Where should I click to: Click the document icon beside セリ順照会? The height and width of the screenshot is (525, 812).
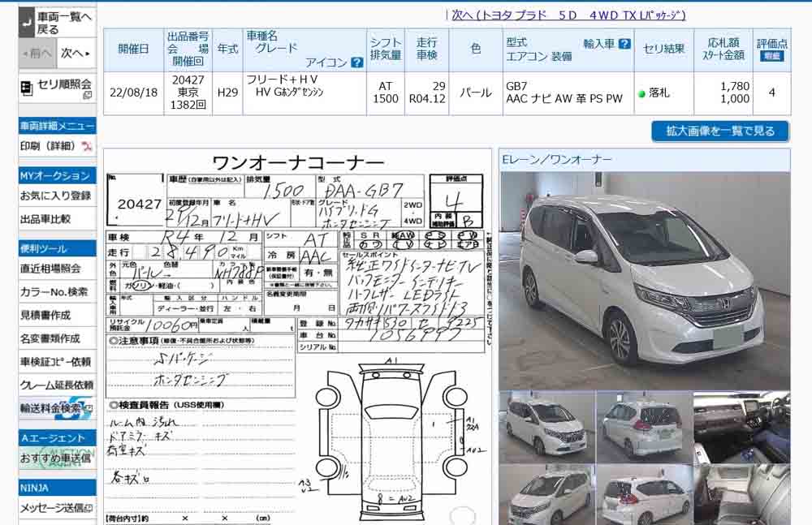pos(26,88)
